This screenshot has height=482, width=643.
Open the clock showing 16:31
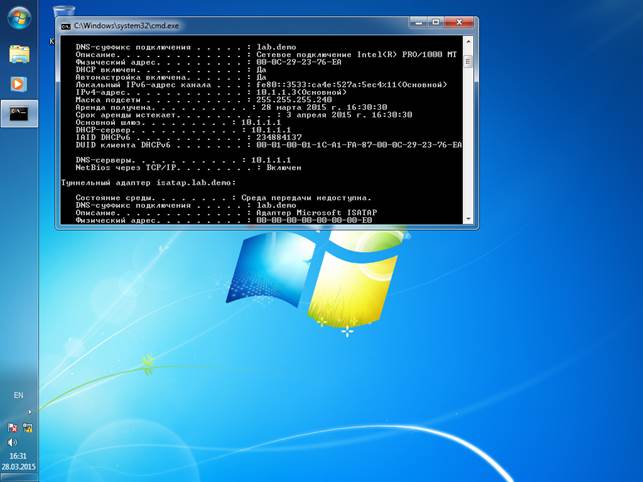tap(18, 456)
